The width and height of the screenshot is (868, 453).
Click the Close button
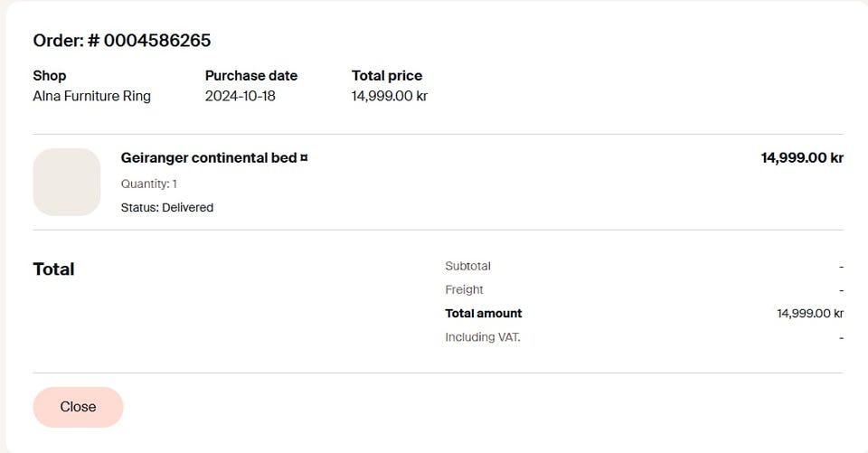(78, 407)
